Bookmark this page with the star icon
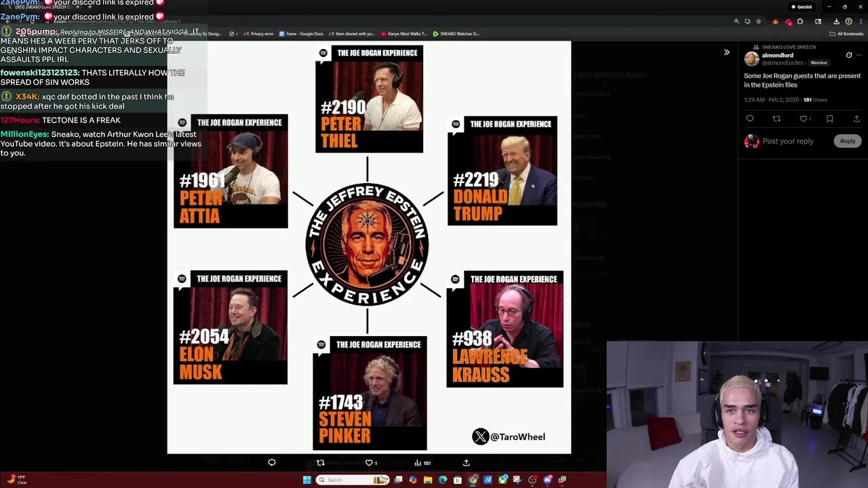The height and width of the screenshot is (488, 868). 758,21
